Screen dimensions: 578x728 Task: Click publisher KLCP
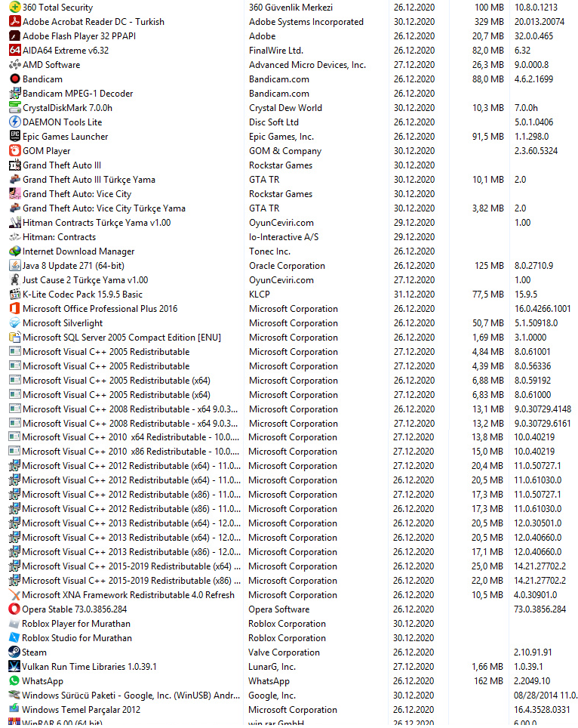pos(260,295)
